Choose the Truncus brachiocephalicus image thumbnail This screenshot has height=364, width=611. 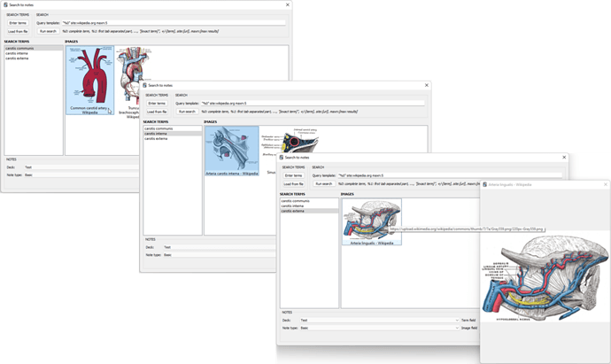[x=130, y=81]
